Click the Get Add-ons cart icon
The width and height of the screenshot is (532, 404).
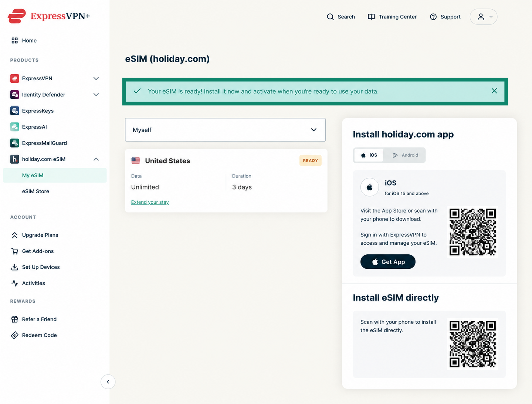14,251
